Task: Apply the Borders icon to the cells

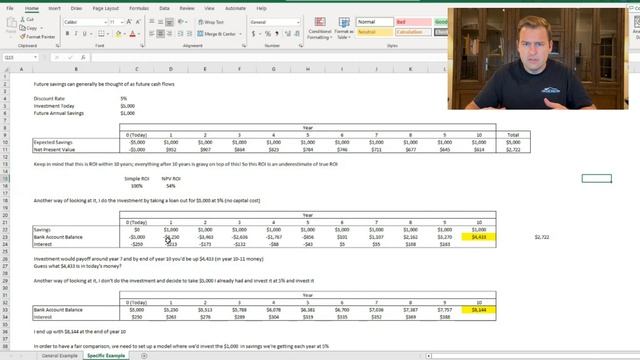Action: point(101,34)
